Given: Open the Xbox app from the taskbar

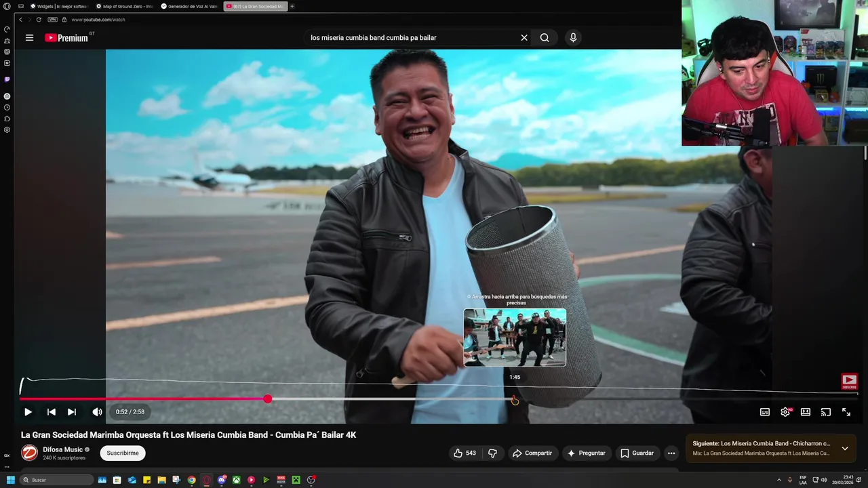Looking at the screenshot, I should (237, 480).
